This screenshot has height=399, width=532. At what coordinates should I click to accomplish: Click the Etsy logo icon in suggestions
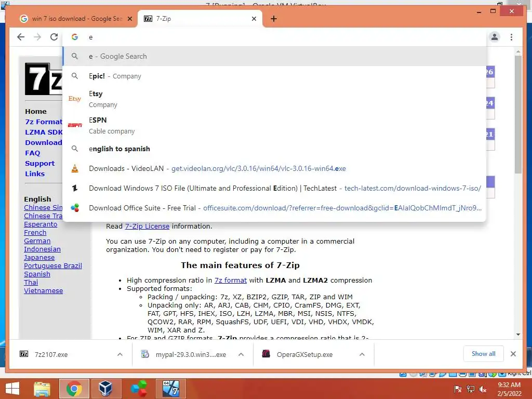[x=75, y=99]
